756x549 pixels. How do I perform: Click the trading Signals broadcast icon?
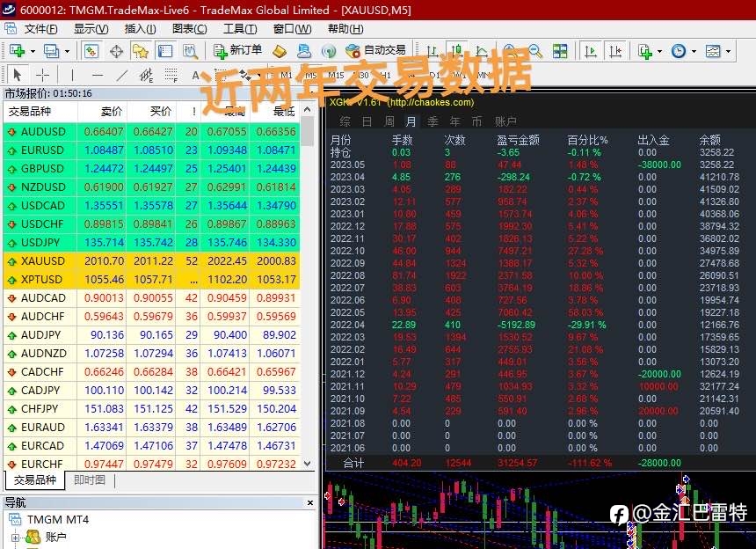point(329,51)
